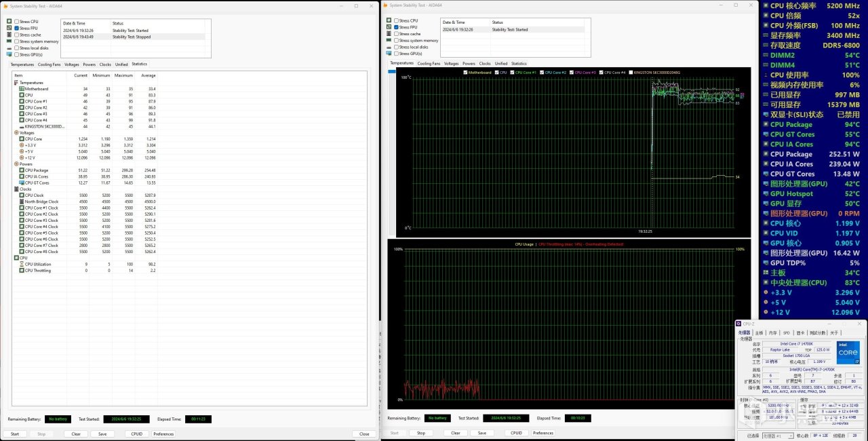
Task: Click Stress system memory icon in left AIDA64 window
Action: (9, 41)
